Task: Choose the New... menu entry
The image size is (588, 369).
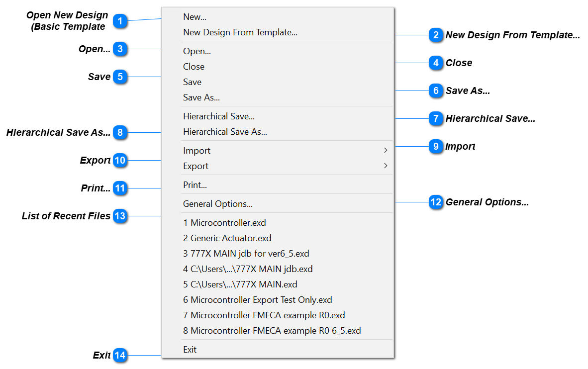Action: (278, 17)
